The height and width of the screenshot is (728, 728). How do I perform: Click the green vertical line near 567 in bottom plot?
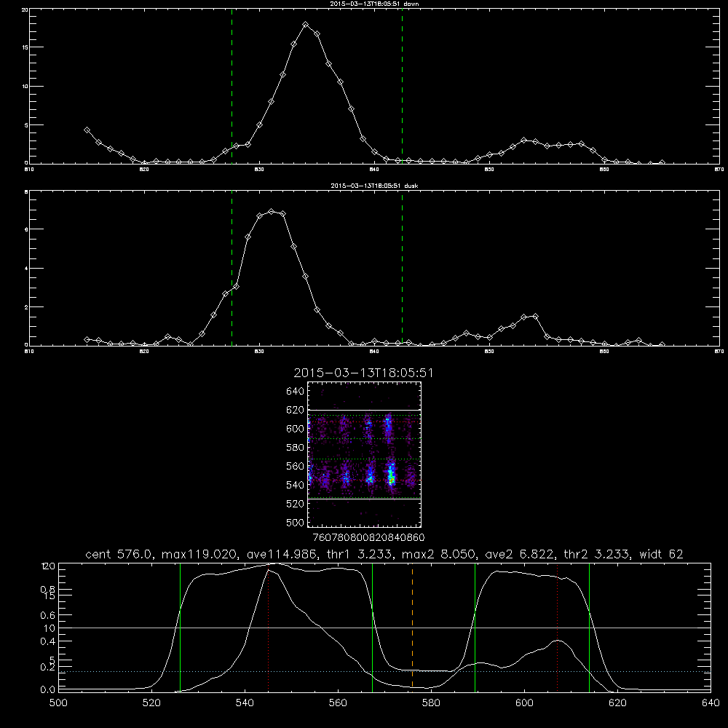[372, 627]
